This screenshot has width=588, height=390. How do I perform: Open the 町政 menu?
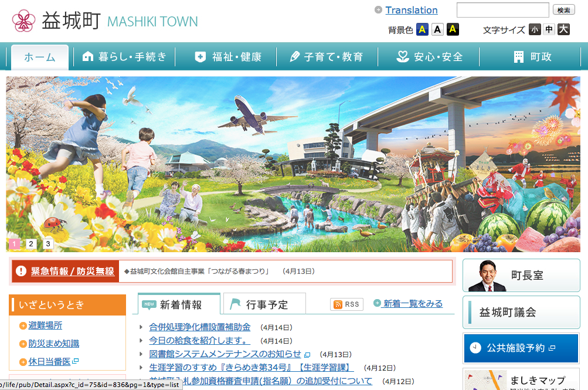(530, 57)
